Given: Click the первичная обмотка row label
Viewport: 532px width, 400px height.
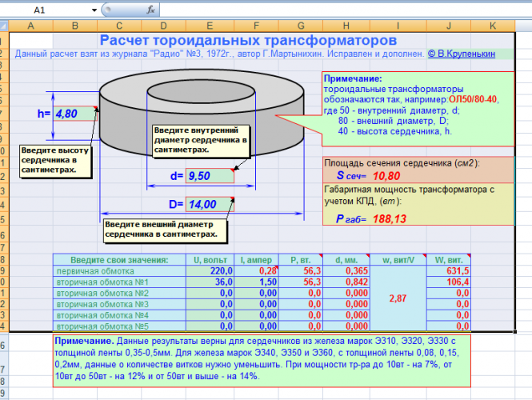Looking at the screenshot, I should [119, 270].
